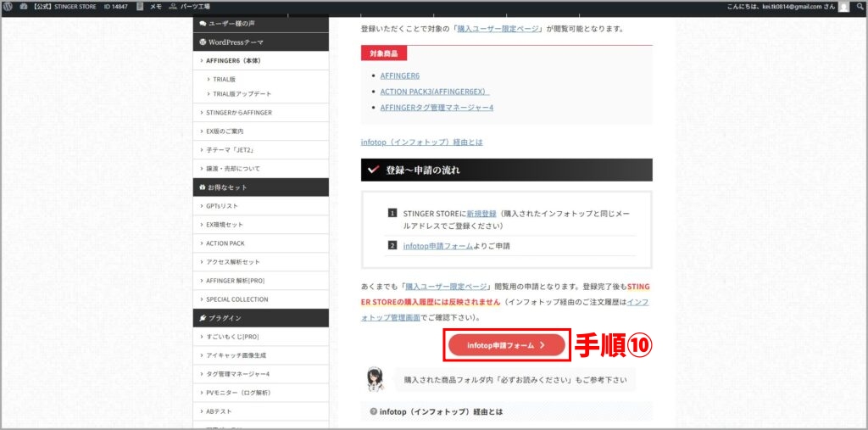Open the ユーザー様の声 sidebar section

point(230,23)
